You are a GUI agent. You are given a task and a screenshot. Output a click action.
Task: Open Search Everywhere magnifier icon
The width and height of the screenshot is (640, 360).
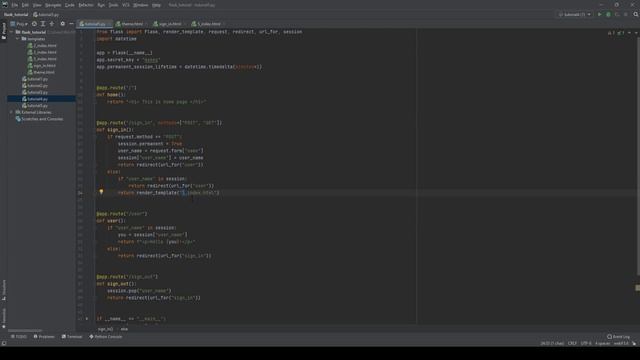pos(636,14)
